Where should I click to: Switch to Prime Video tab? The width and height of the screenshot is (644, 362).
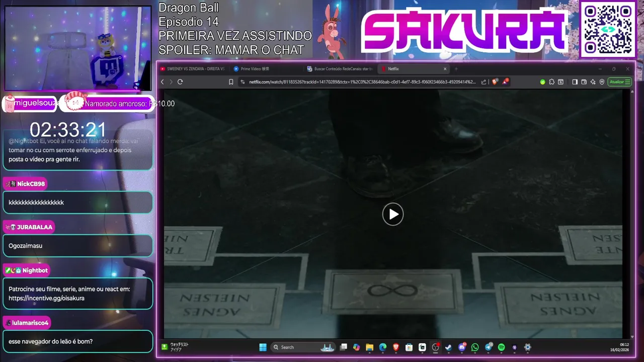tap(267, 69)
